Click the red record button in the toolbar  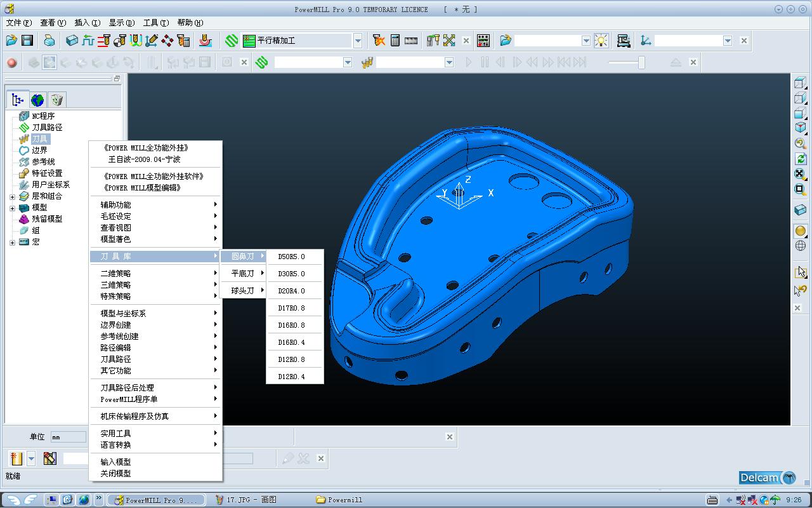(x=12, y=62)
